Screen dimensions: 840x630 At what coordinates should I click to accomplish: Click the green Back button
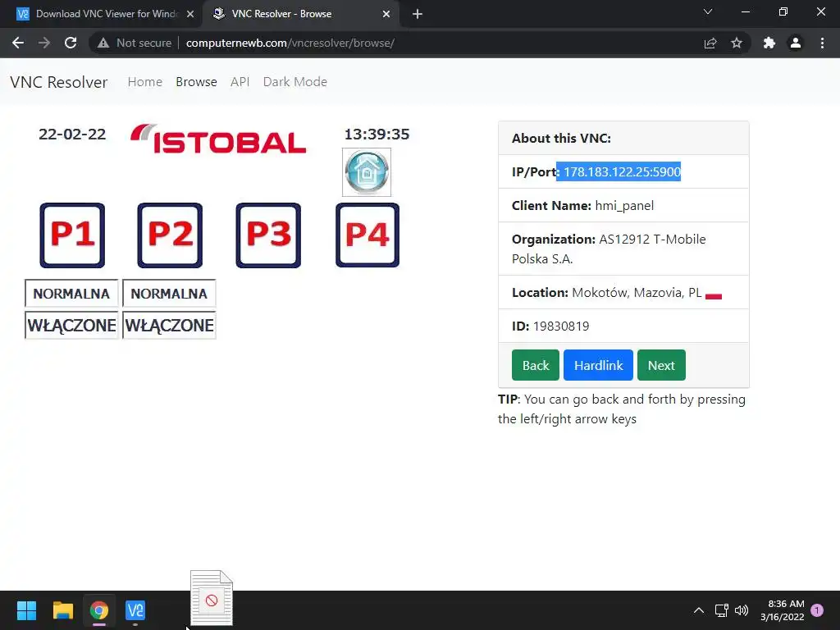click(535, 365)
